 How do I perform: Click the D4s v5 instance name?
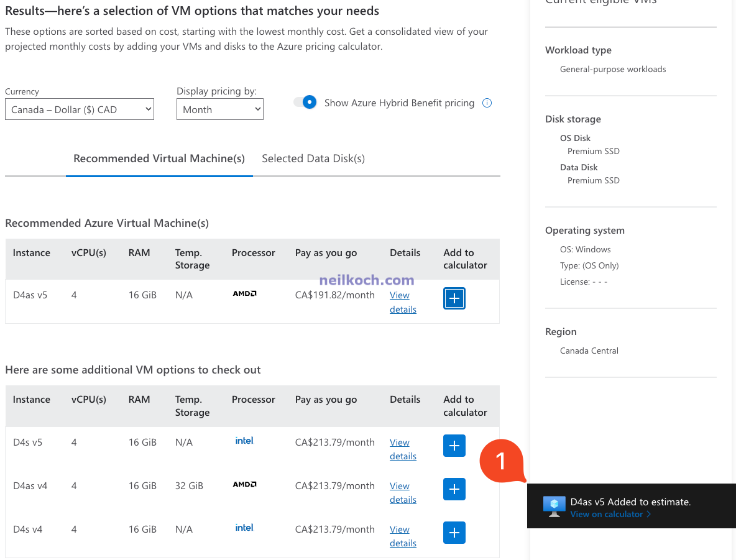point(28,442)
